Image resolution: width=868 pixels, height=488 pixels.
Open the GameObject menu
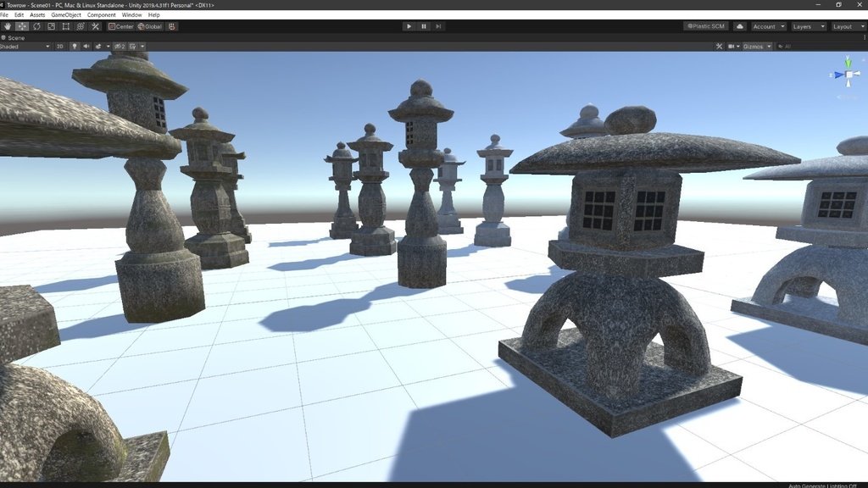click(x=66, y=15)
